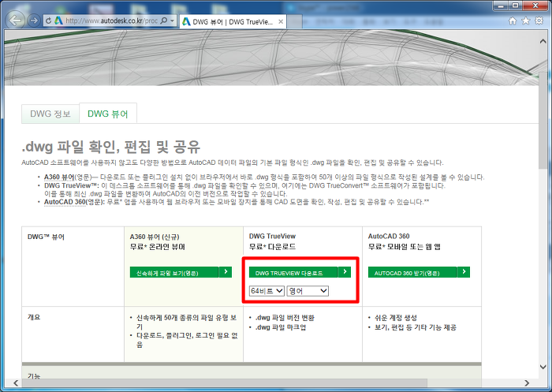The width and height of the screenshot is (552, 392).
Task: Click the 신속하게 파일 보기(영문) green button
Action: (x=174, y=273)
